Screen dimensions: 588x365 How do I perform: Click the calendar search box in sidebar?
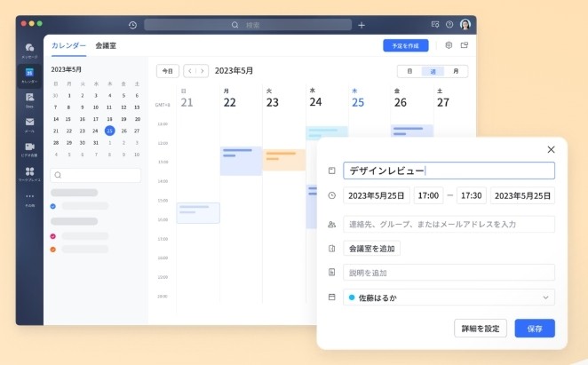96,175
